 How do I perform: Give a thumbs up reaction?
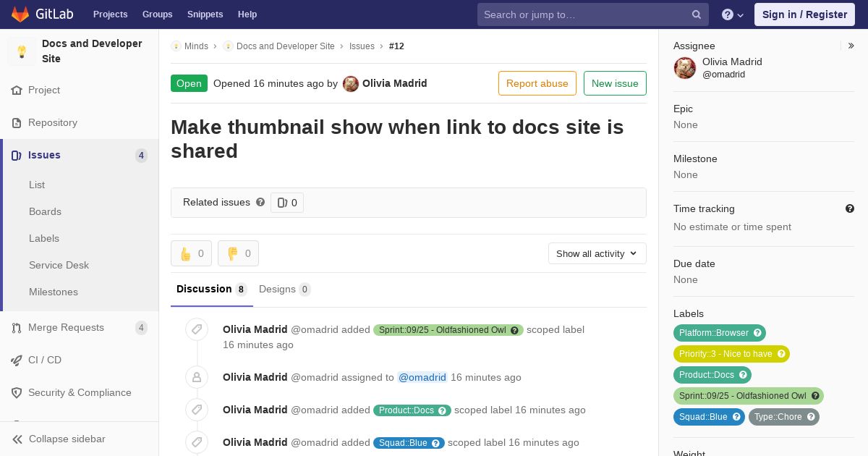point(191,253)
